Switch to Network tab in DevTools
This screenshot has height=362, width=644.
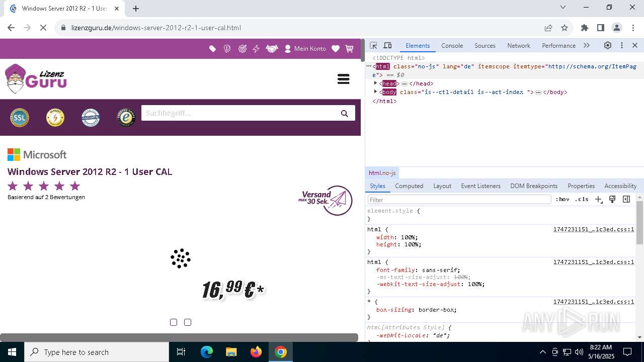point(519,45)
